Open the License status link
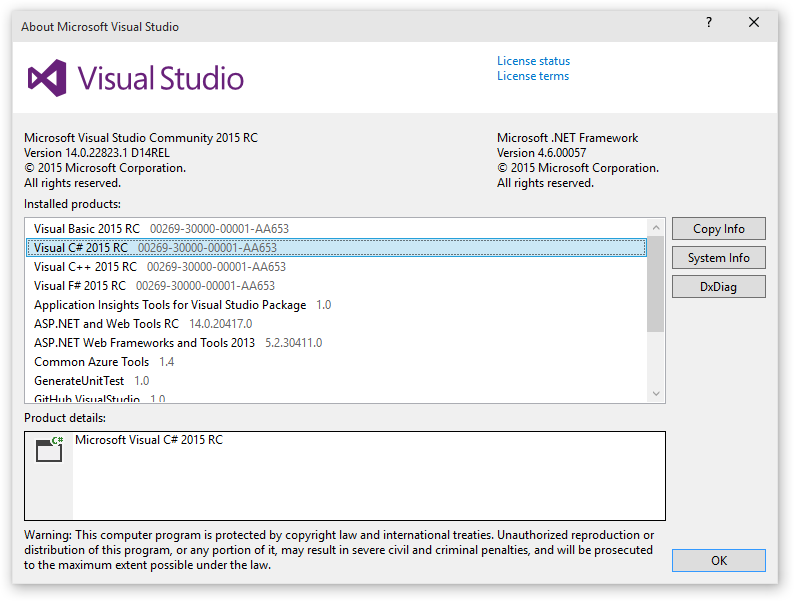The image size is (794, 601). [533, 61]
